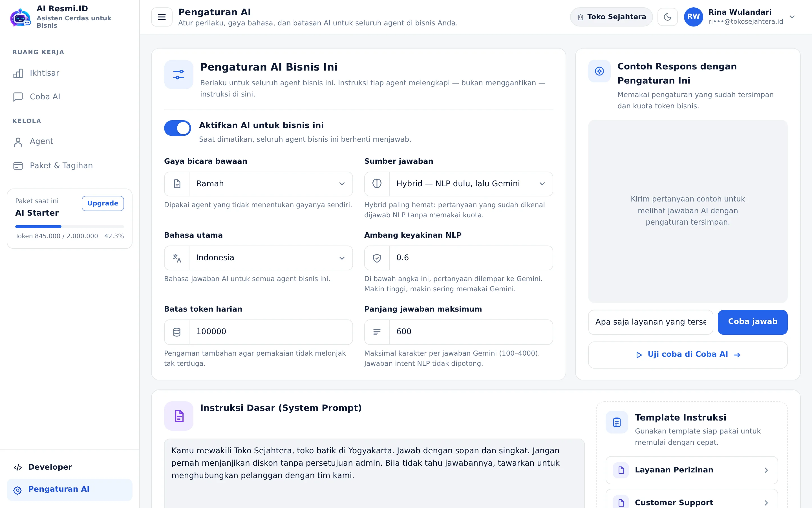The image size is (812, 508).
Task: Open the Agent sidebar item
Action: click(69, 141)
